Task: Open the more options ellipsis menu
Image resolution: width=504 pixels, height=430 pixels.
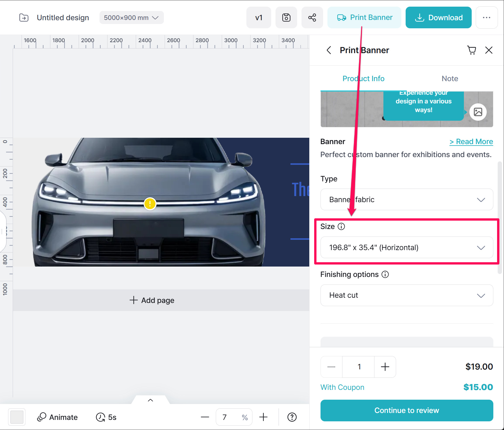Action: tap(486, 18)
